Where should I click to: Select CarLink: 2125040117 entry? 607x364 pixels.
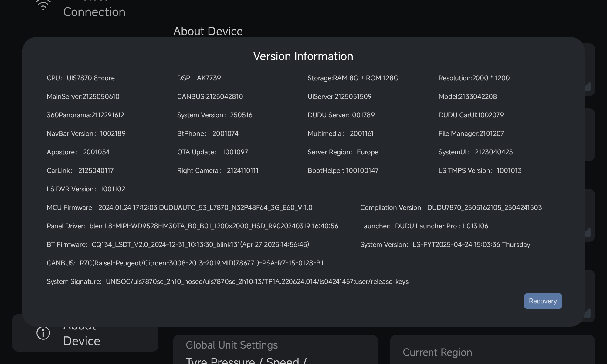80,170
